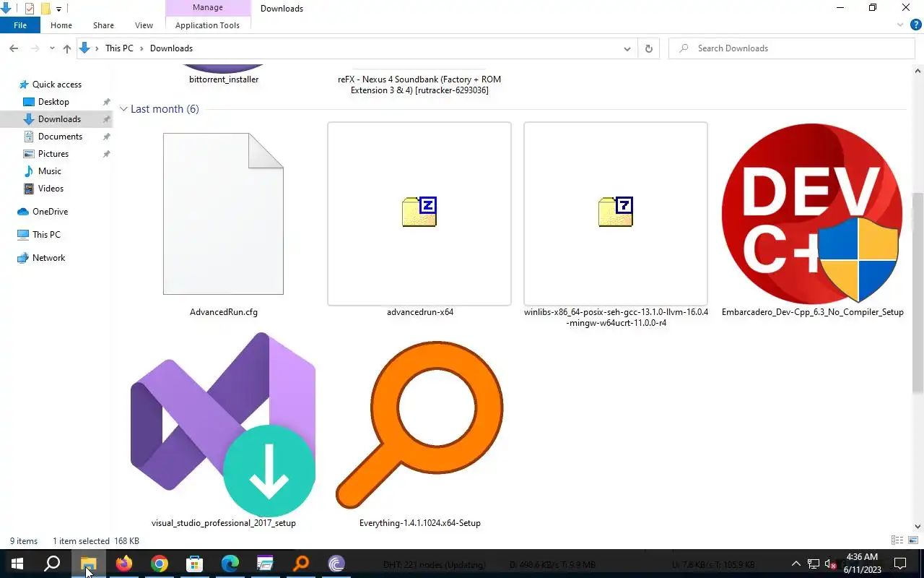The width and height of the screenshot is (924, 578).
Task: Switch to large thumbnails view icon
Action: pyautogui.click(x=912, y=540)
